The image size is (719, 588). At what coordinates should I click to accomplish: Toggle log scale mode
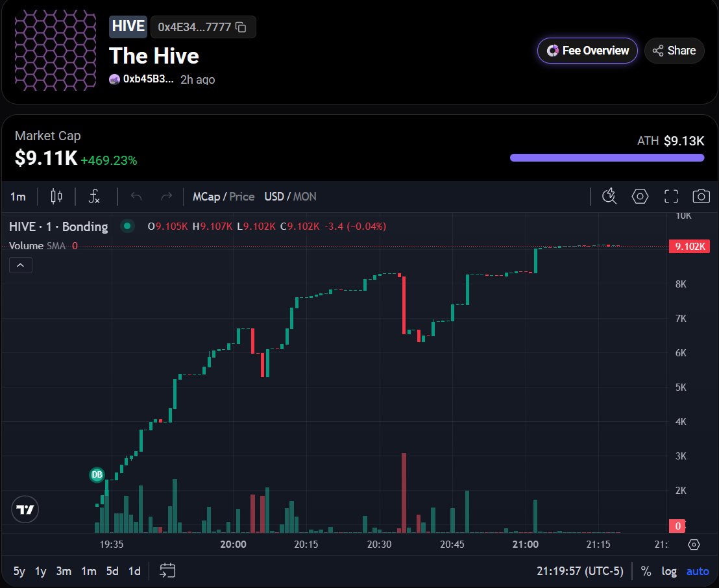click(669, 571)
